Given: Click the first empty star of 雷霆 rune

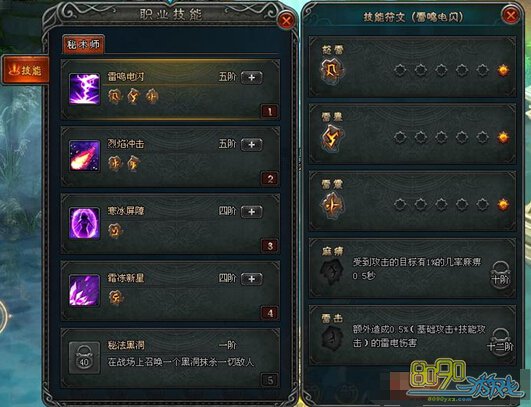Looking at the screenshot, I should (400, 137).
